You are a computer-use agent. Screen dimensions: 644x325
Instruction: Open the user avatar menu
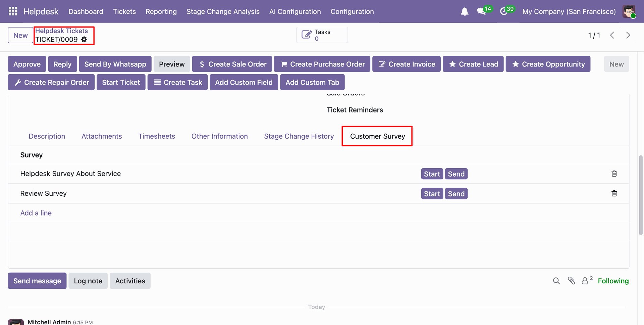point(629,12)
